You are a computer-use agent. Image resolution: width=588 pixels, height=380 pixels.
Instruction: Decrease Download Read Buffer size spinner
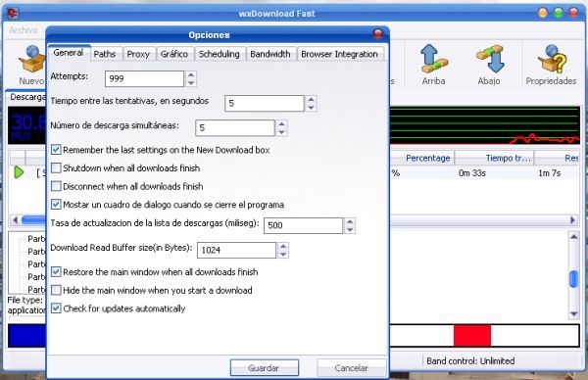coord(283,254)
